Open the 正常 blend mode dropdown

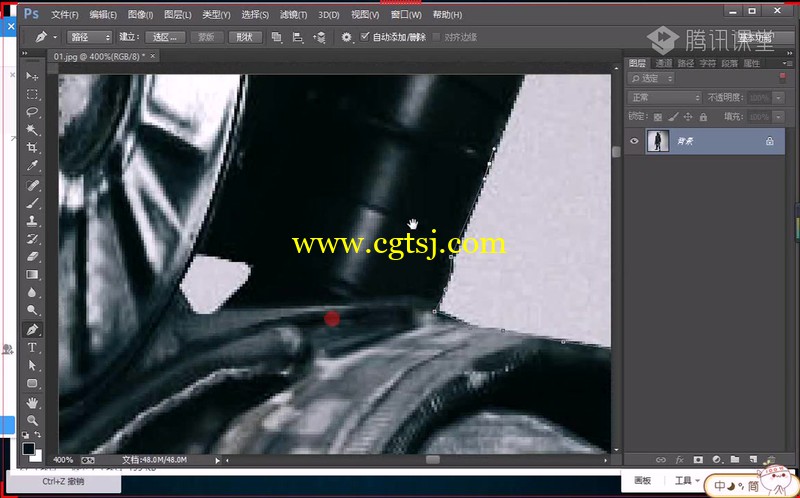pyautogui.click(x=665, y=97)
